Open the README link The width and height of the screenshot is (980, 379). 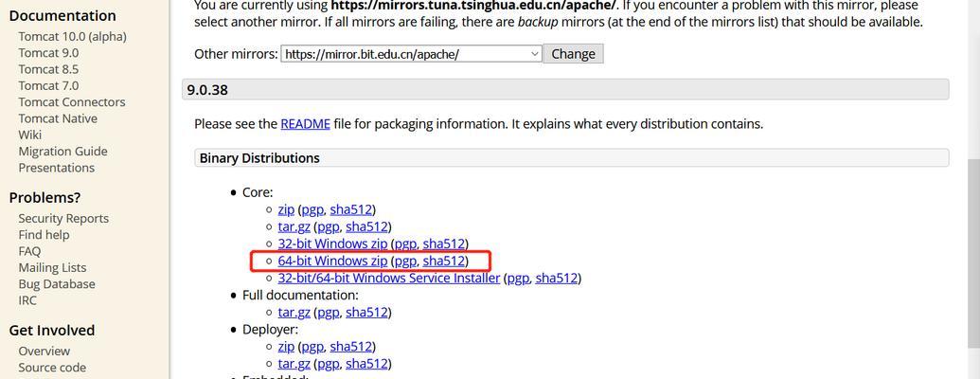(305, 124)
